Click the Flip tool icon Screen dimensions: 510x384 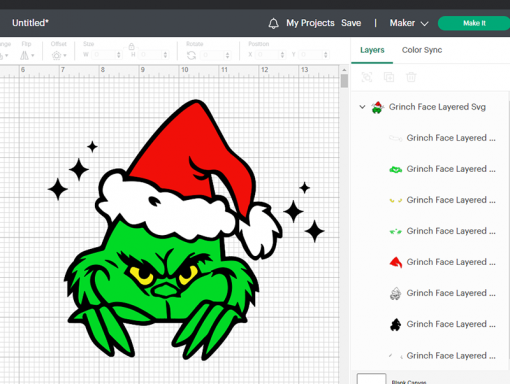(24, 55)
